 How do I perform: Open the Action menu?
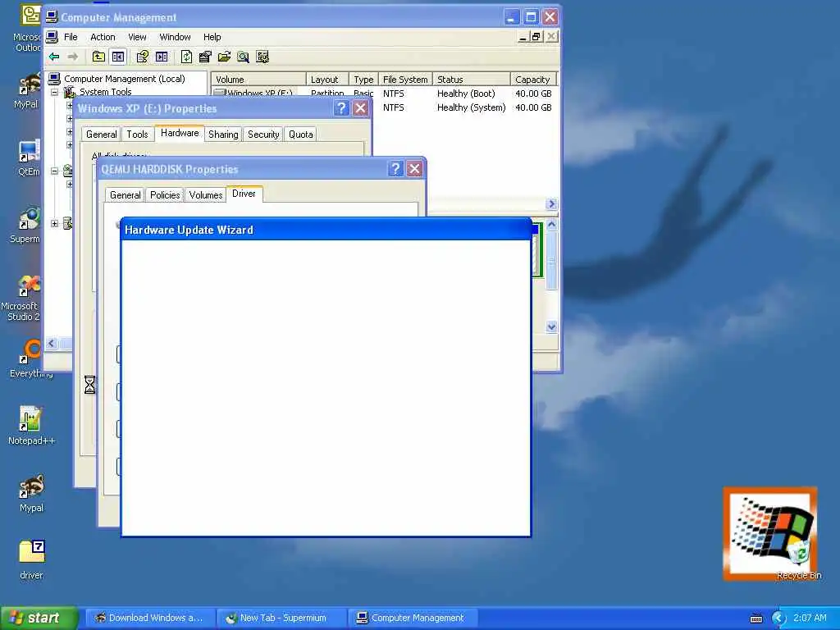(x=103, y=37)
